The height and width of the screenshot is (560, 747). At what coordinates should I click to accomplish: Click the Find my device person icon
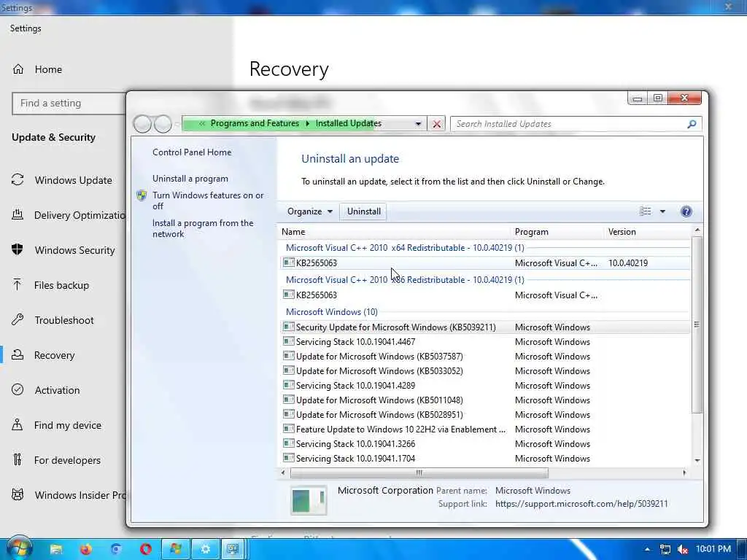pyautogui.click(x=18, y=424)
